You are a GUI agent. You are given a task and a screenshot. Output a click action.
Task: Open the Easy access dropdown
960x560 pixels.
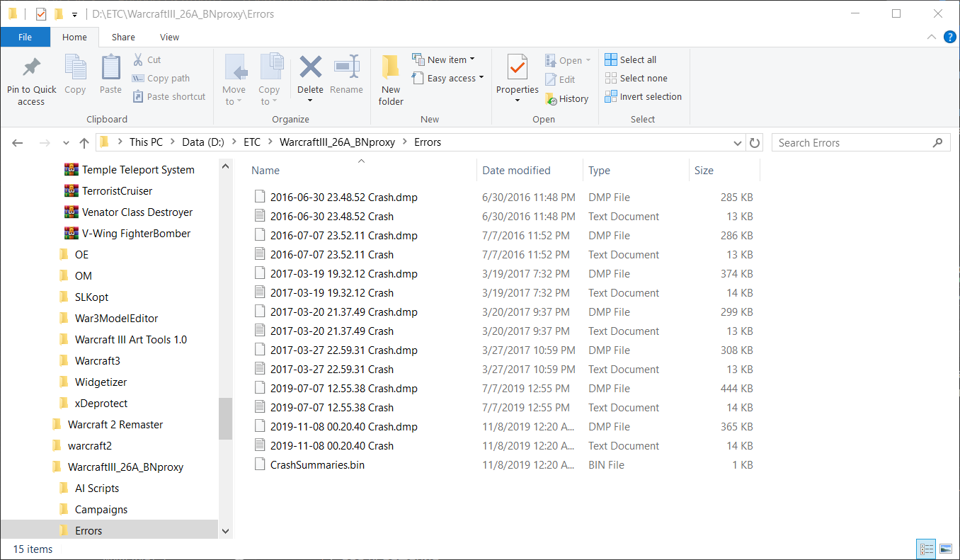[x=447, y=78]
